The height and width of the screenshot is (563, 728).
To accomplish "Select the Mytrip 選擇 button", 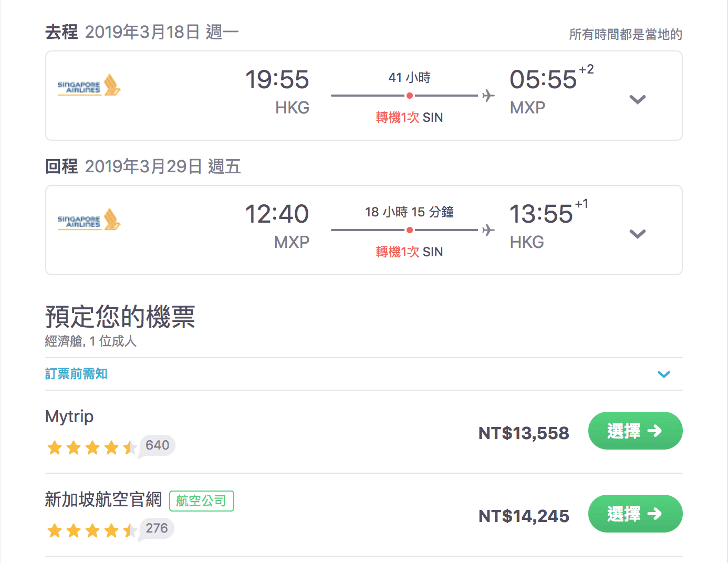I will pos(635,431).
